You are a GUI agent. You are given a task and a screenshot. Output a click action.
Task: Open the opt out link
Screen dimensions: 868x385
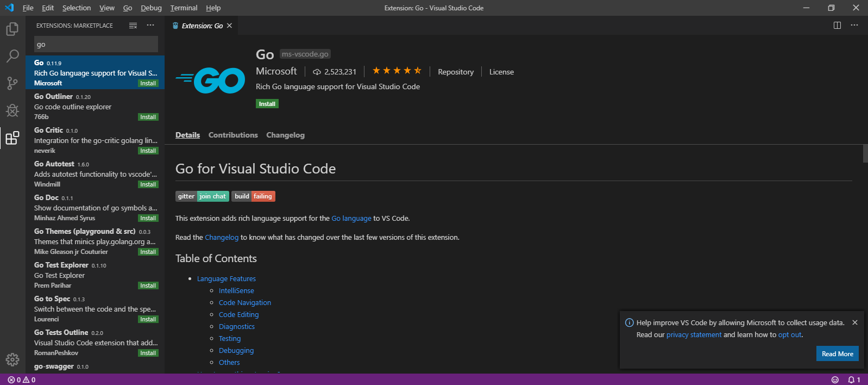tap(790, 334)
